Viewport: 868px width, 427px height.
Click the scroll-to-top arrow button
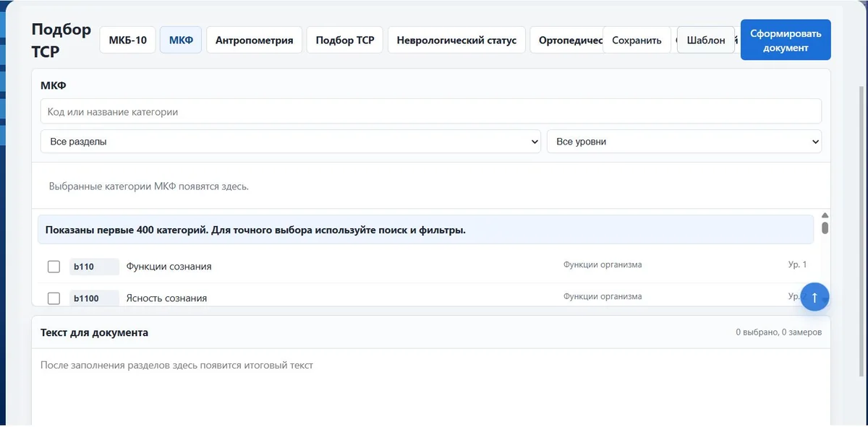[814, 296]
